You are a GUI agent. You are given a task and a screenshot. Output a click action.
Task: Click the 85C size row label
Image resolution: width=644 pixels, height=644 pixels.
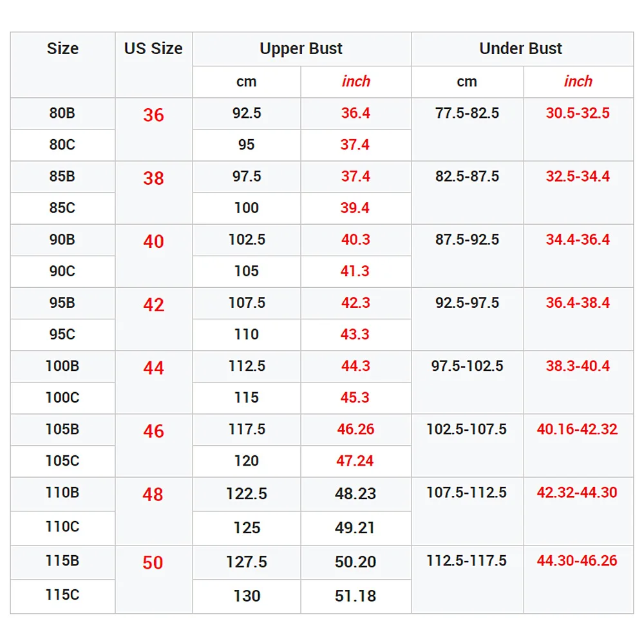(62, 208)
